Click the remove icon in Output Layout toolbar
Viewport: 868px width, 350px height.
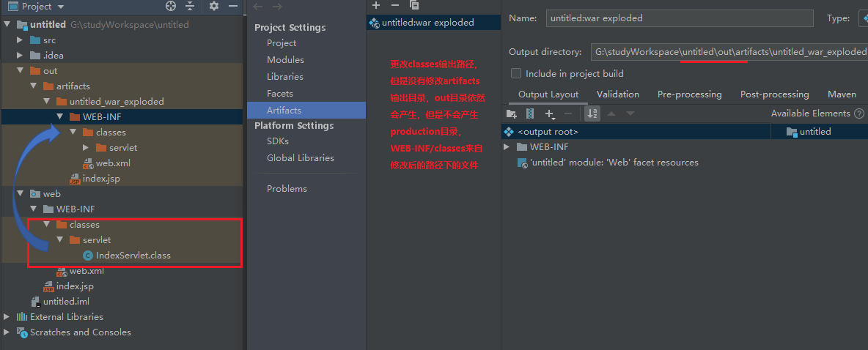tap(568, 113)
